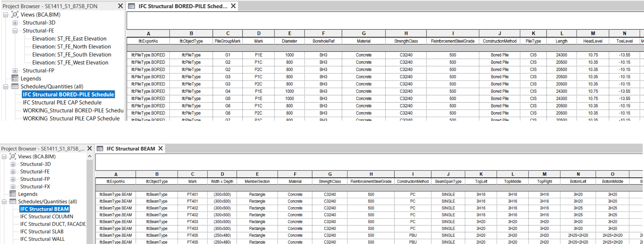
Task: Close the IFC Structural BORED-PILE Schedule tab
Action: [233, 6]
